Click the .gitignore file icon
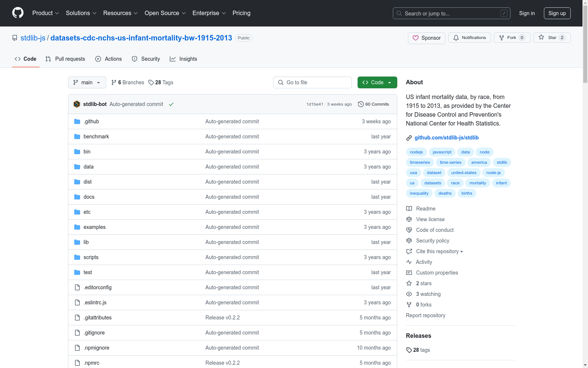Image resolution: width=588 pixels, height=368 pixels. 77,333
